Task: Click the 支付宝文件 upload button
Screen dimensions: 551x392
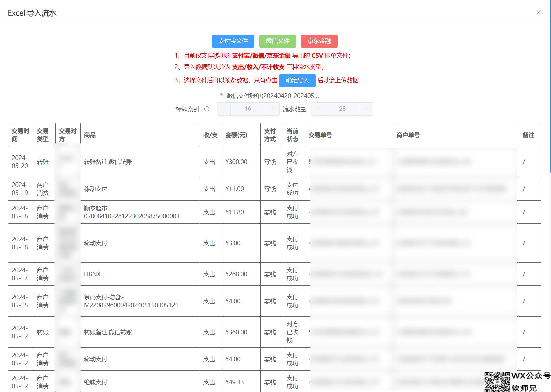Action: click(233, 41)
